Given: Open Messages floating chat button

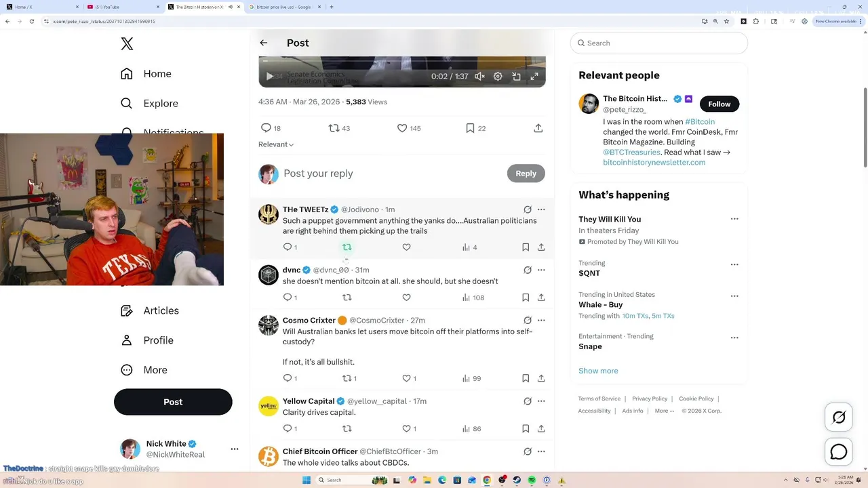Looking at the screenshot, I should tap(839, 452).
